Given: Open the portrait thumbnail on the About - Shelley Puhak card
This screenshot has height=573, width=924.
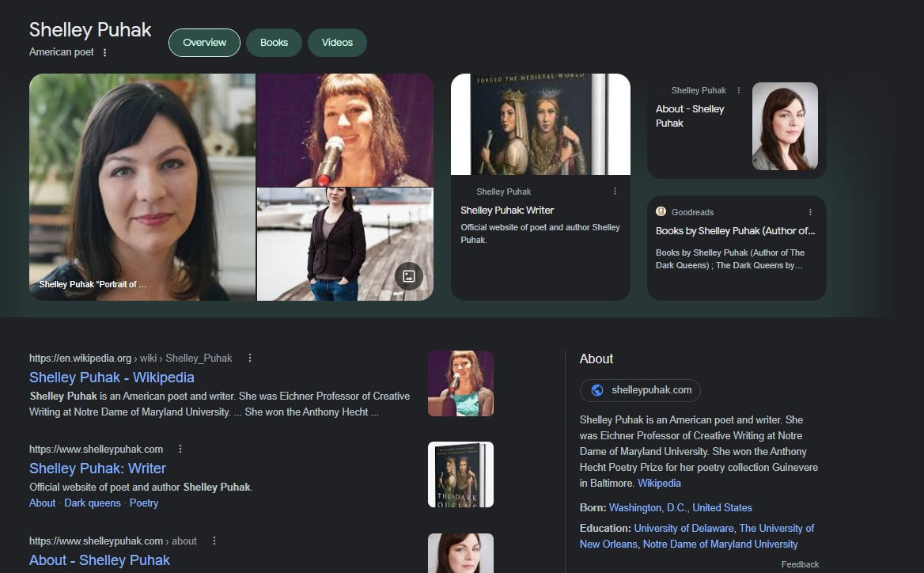Looking at the screenshot, I should 785,126.
